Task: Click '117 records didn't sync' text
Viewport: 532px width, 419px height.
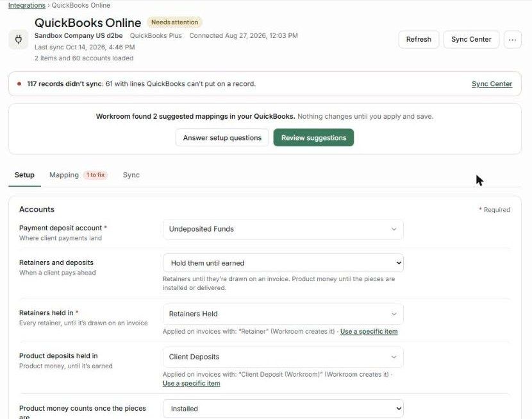Action: [x=65, y=84]
